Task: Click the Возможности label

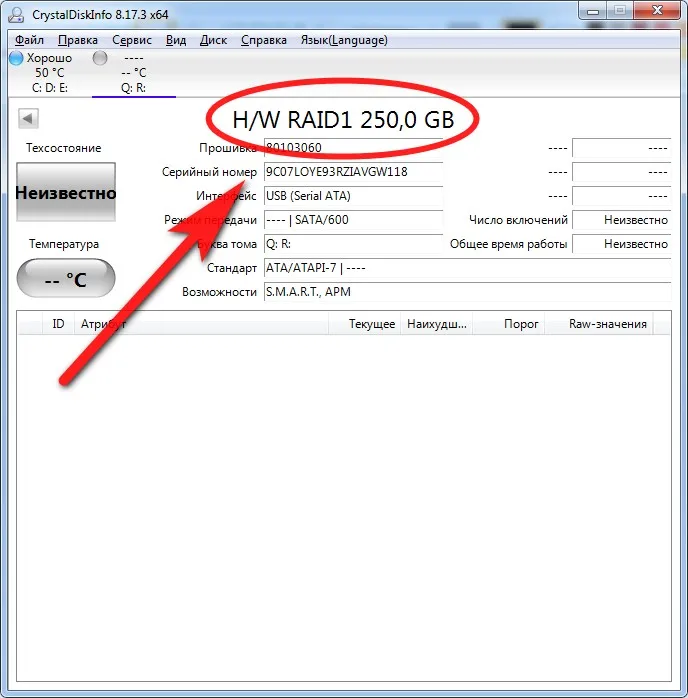Action: point(219,292)
